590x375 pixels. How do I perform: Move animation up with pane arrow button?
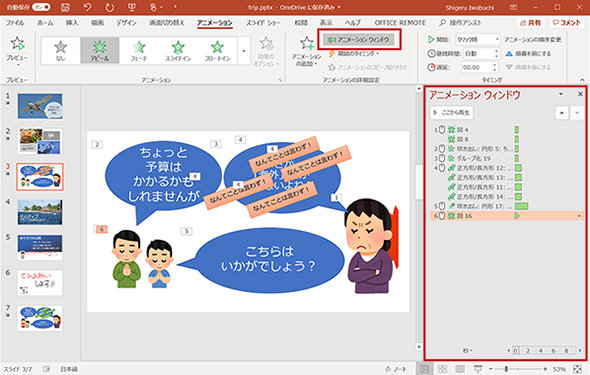click(x=562, y=113)
